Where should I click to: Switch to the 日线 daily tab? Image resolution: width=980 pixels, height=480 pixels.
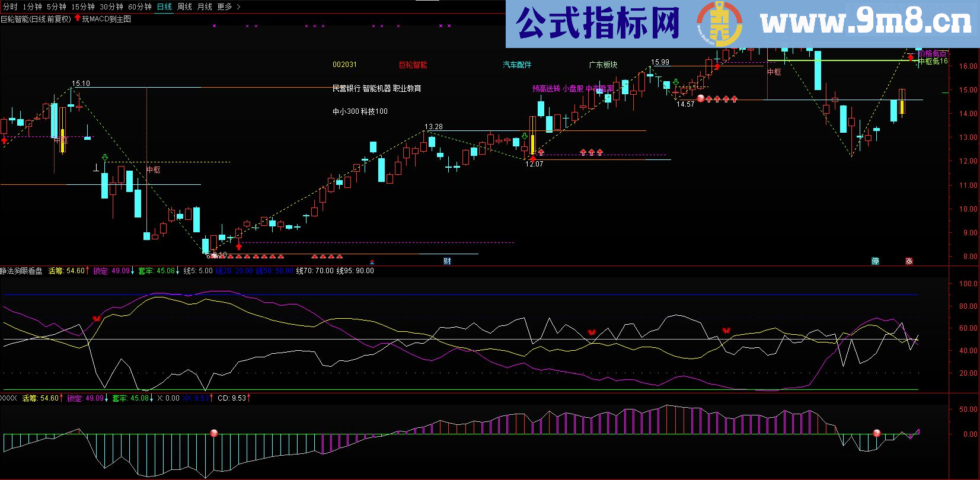point(164,7)
